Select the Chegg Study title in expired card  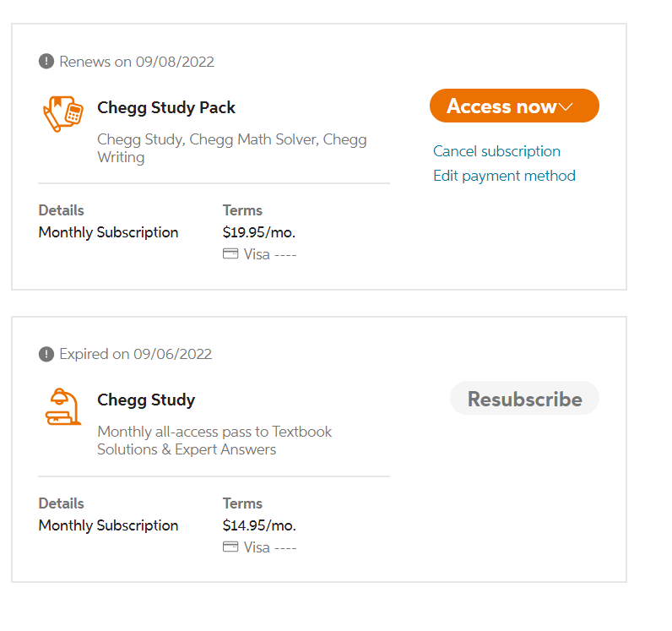click(x=146, y=400)
